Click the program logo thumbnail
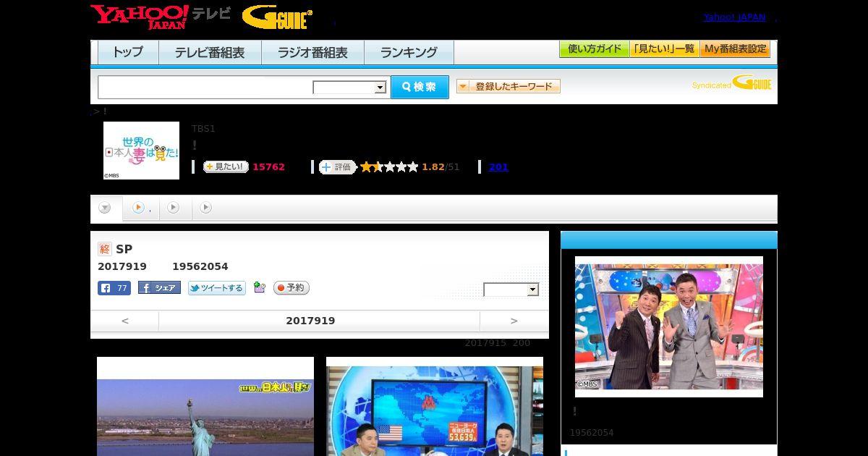Screen dimensions: 868x456 (141, 151)
